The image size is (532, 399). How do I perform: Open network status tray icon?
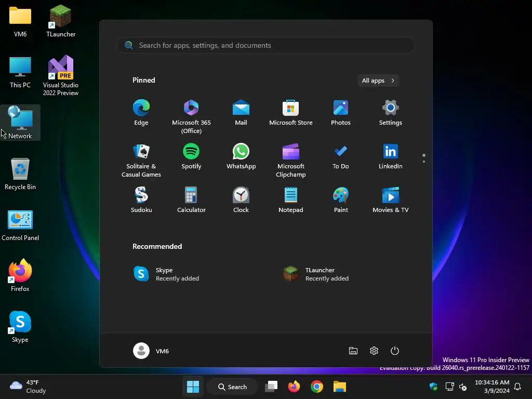tap(449, 387)
